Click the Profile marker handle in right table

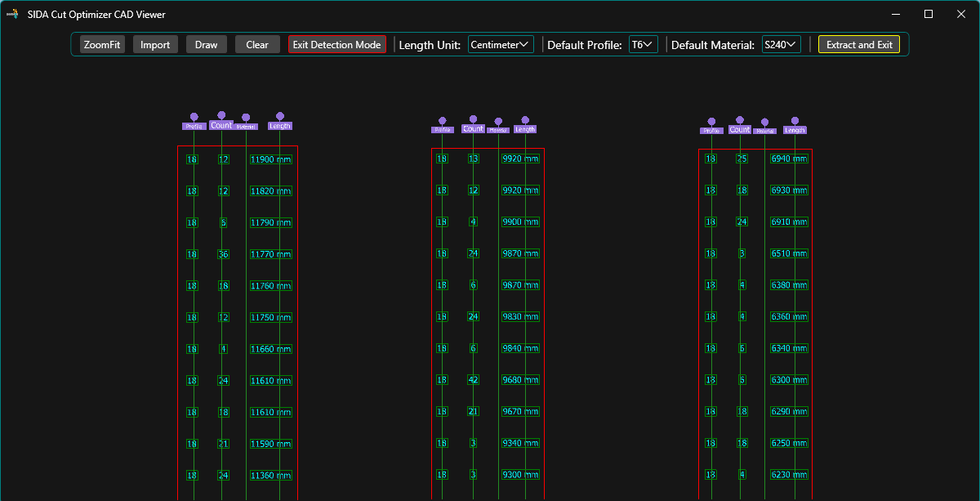[x=711, y=122]
